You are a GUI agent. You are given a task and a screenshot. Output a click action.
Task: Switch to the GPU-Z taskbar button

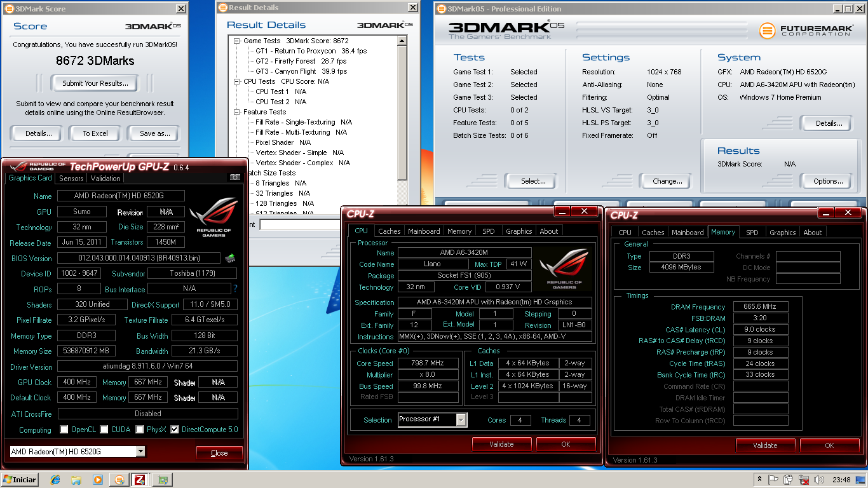(x=163, y=480)
